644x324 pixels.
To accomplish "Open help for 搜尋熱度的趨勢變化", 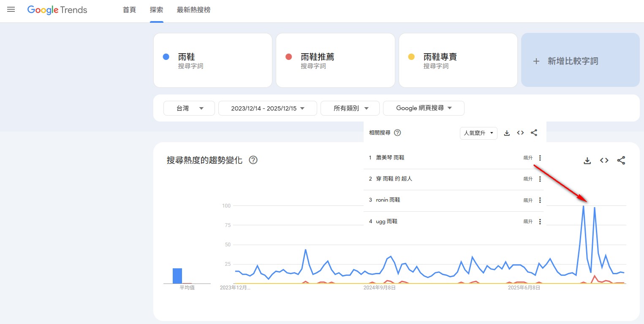I will point(253,160).
